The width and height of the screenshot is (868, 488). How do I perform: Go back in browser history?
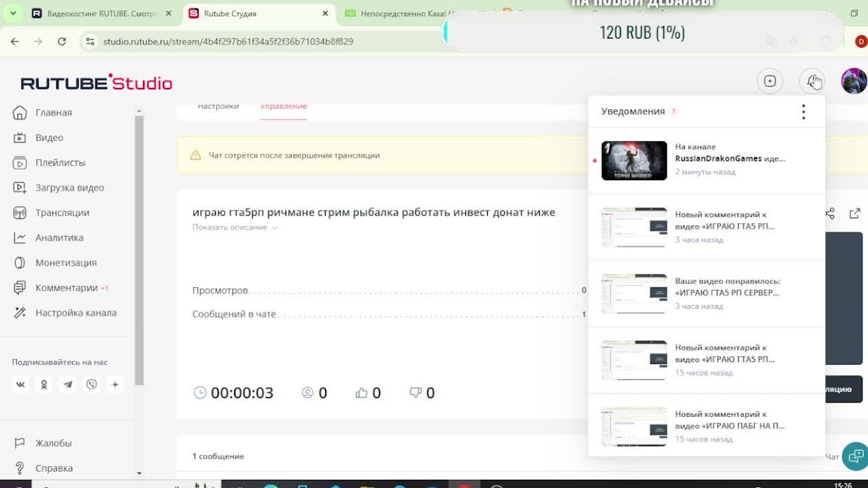tap(15, 41)
